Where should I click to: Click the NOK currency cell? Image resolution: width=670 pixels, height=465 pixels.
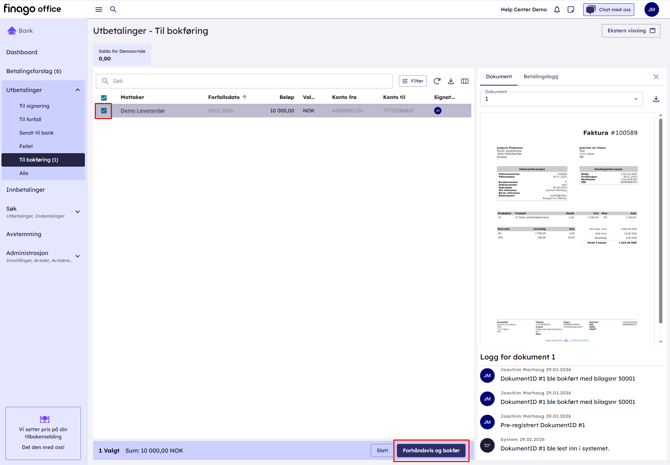[309, 111]
